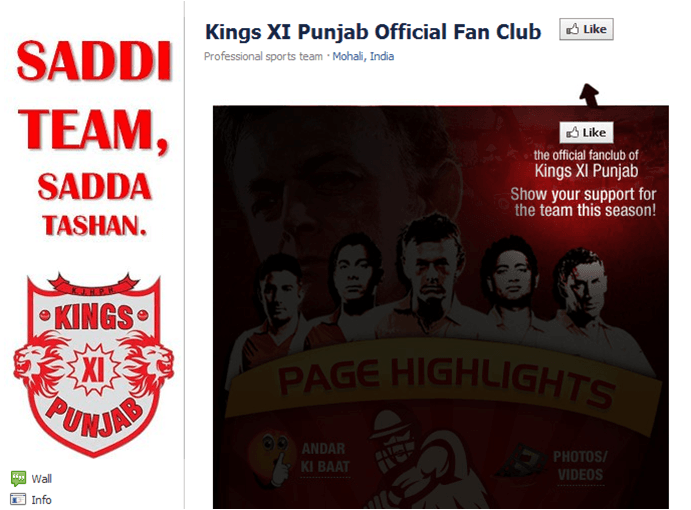Click the PHOTOS/VIDEOS label

click(580, 465)
